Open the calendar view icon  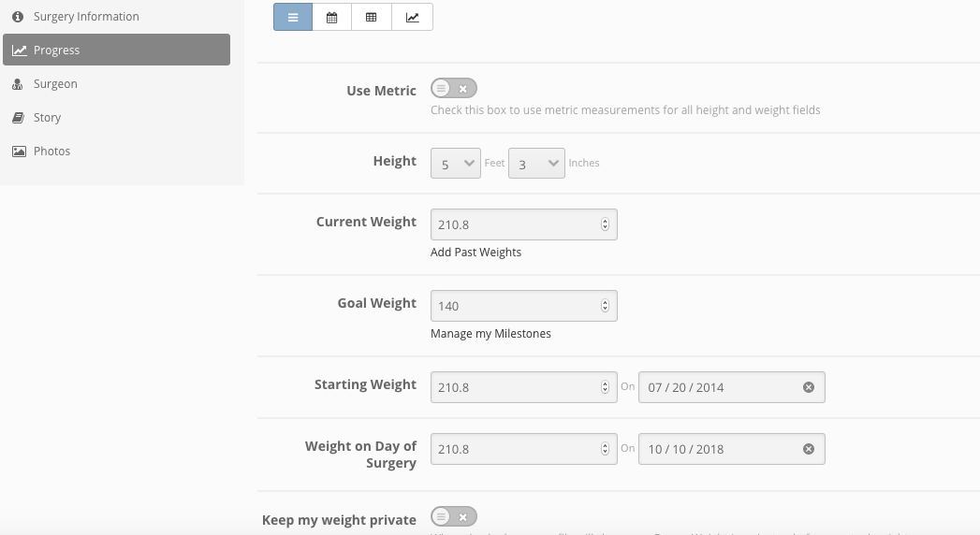(332, 17)
